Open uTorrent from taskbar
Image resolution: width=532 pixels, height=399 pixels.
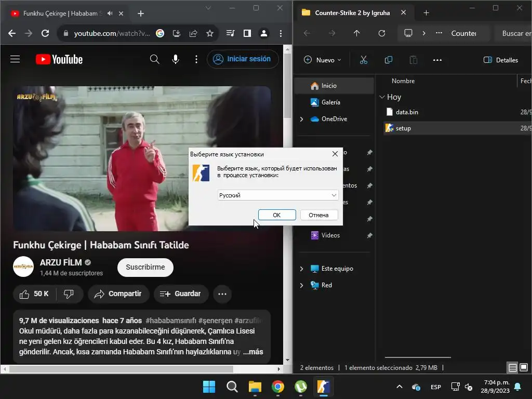point(301,387)
